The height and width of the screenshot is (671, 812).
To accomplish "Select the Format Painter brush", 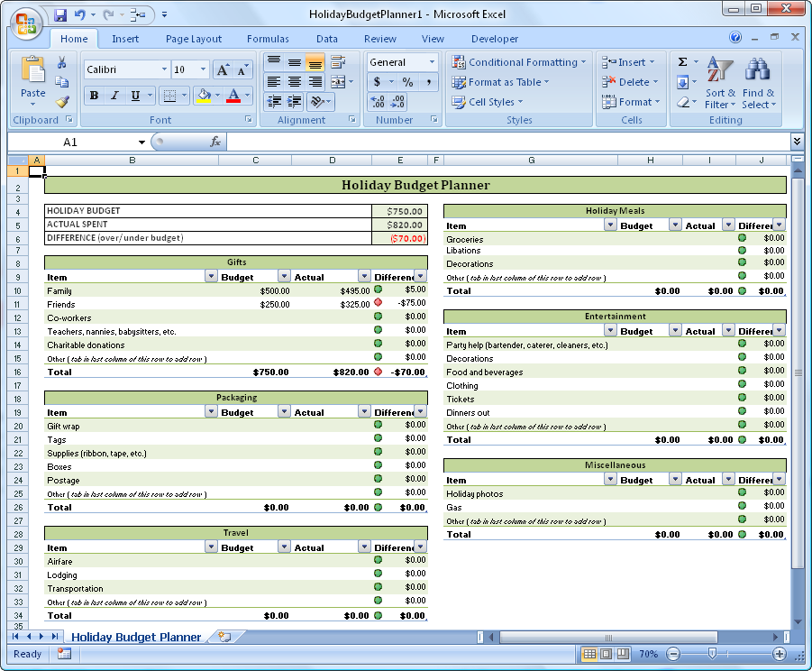I will pos(63,102).
